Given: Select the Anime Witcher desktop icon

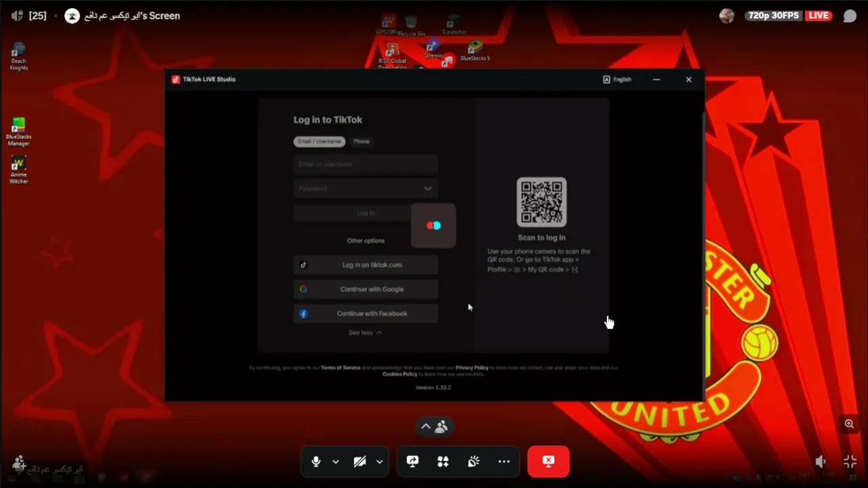Looking at the screenshot, I should pyautogui.click(x=18, y=170).
